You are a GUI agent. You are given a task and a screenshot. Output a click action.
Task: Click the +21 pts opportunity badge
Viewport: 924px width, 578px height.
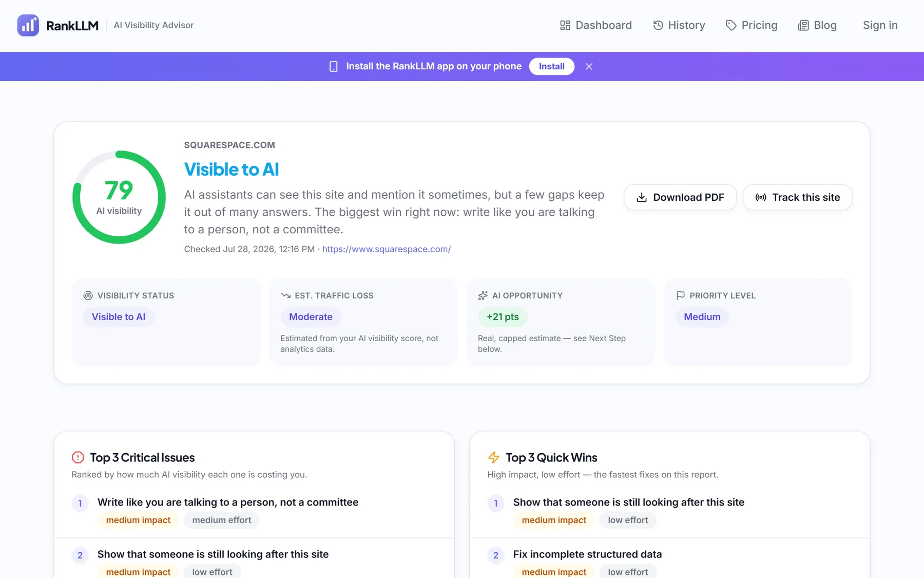tap(503, 317)
